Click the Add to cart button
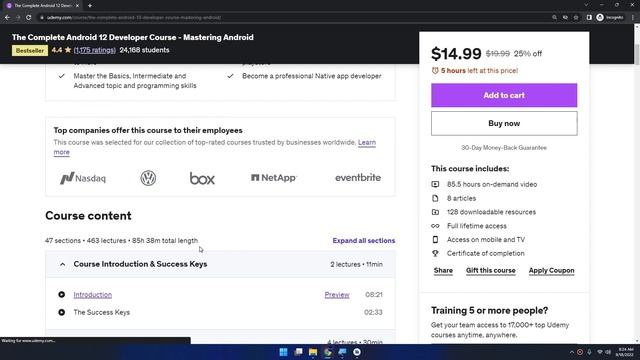This screenshot has width=640, height=360. click(x=504, y=95)
